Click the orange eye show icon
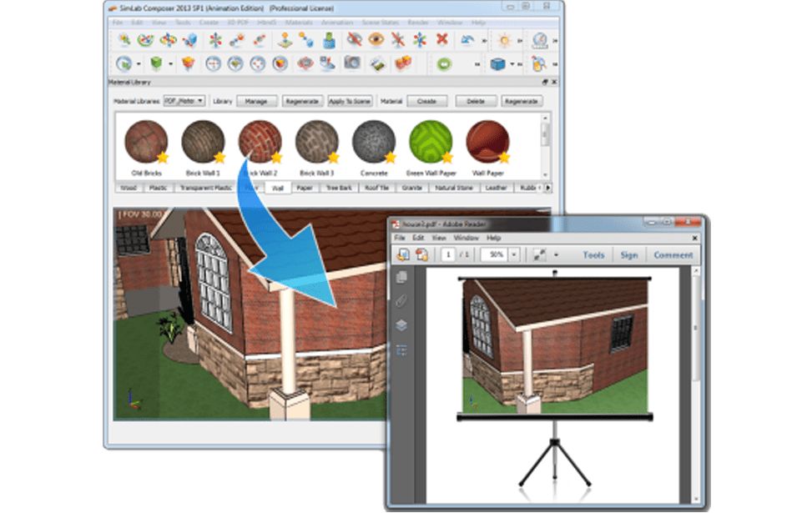This screenshot has width=812, height=513. click(376, 39)
